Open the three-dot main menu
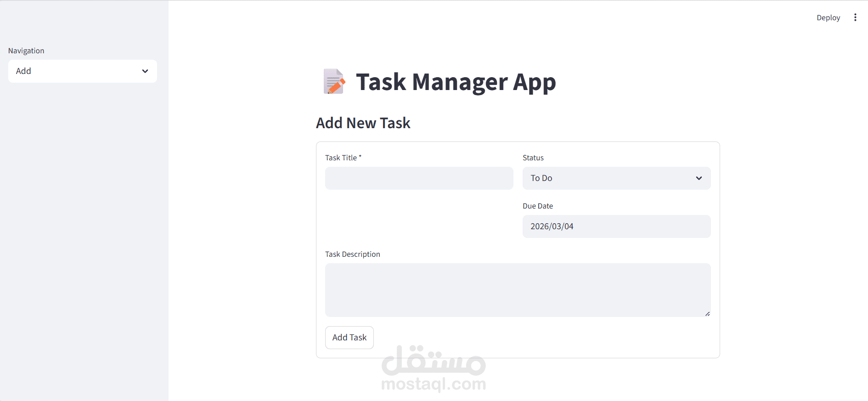Viewport: 868px width, 401px height. 855,17
